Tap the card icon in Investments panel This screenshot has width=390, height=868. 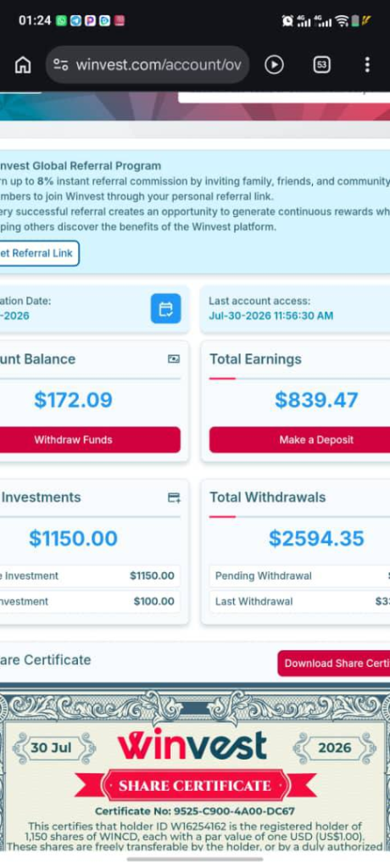(174, 498)
